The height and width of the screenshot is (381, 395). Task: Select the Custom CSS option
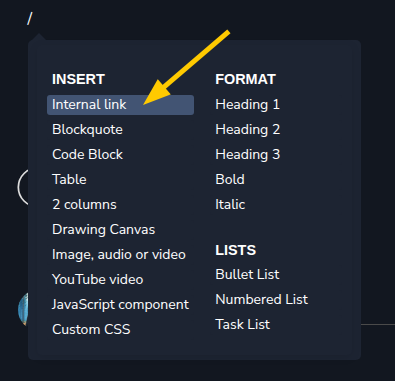[x=91, y=330]
